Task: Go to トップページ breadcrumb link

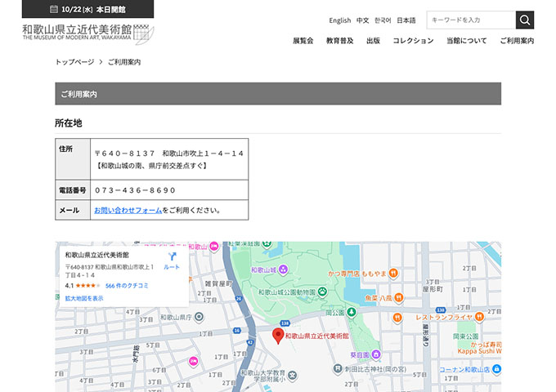Action: tap(74, 62)
